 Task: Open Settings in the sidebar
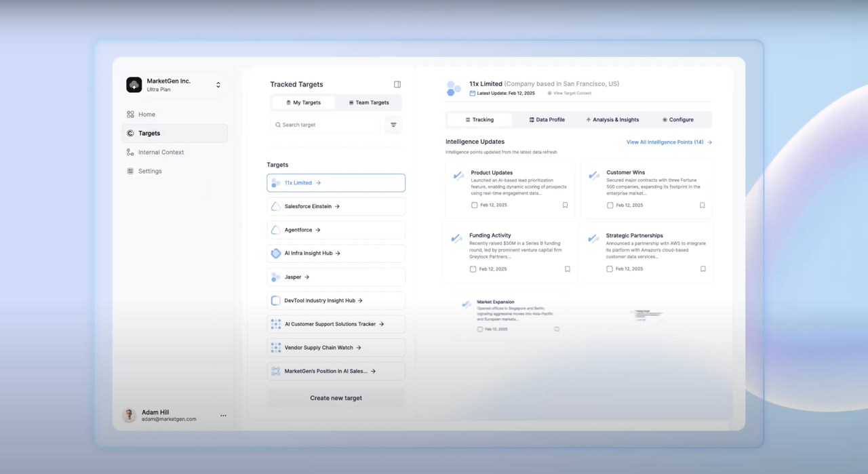pyautogui.click(x=174, y=172)
